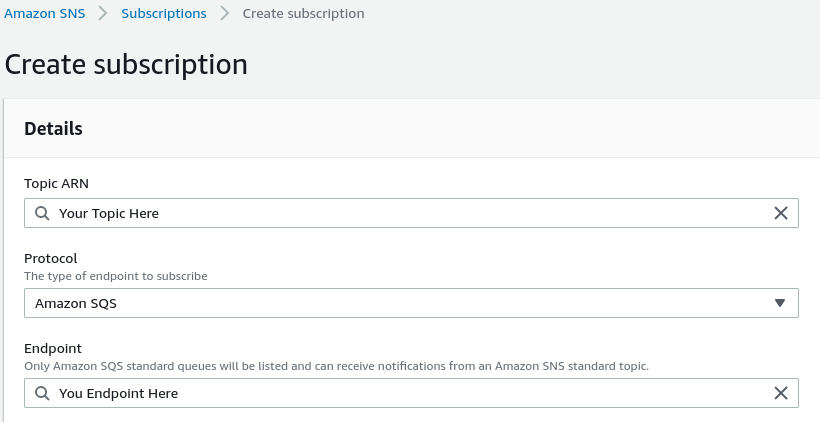Image resolution: width=820 pixels, height=422 pixels.
Task: Click chevron after Amazon SNS breadcrumb
Action: [103, 14]
